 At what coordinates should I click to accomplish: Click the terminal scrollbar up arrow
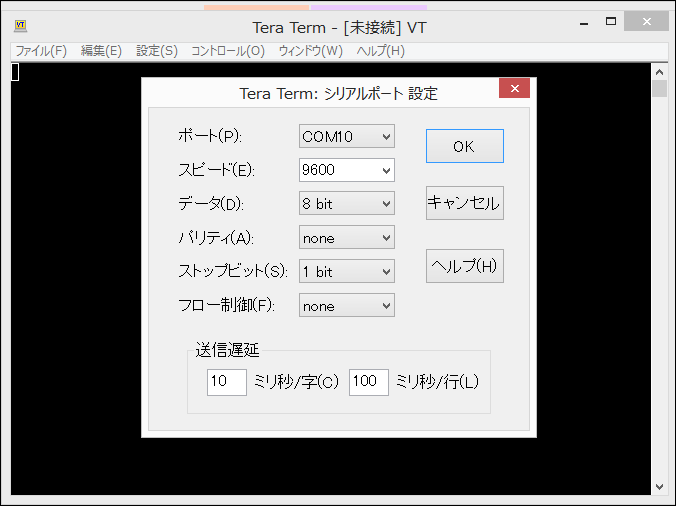[659, 72]
